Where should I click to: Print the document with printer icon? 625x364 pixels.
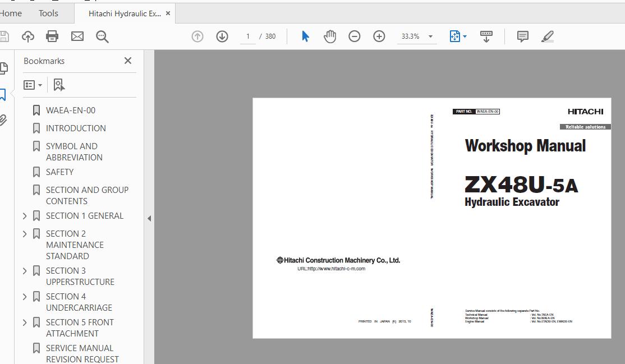tap(52, 36)
